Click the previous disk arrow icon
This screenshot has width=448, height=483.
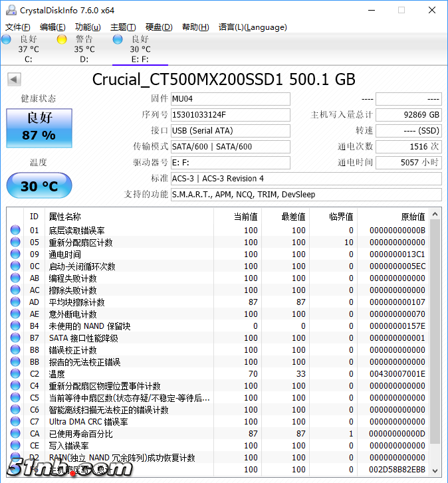pos(13,80)
